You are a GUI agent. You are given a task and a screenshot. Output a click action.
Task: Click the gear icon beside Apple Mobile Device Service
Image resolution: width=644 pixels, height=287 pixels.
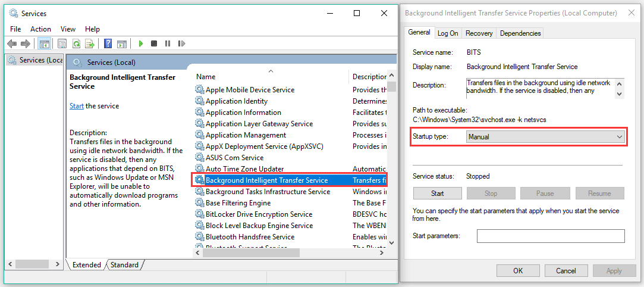[x=200, y=90]
